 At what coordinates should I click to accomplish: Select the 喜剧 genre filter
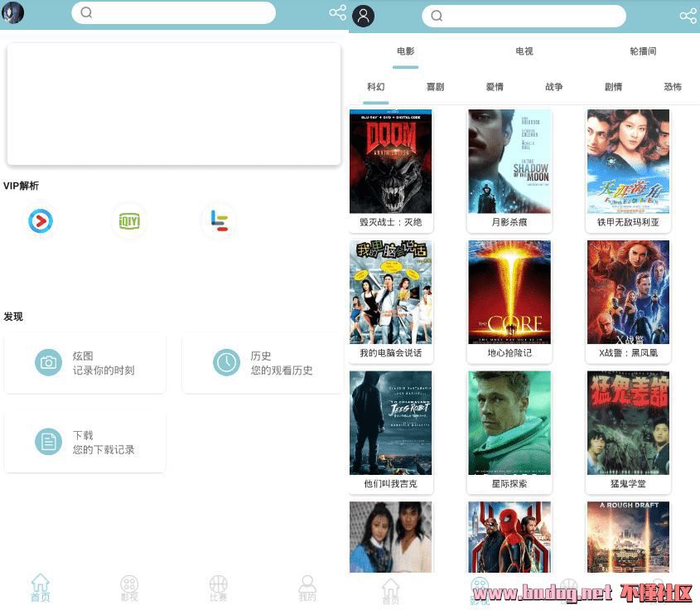pyautogui.click(x=435, y=87)
